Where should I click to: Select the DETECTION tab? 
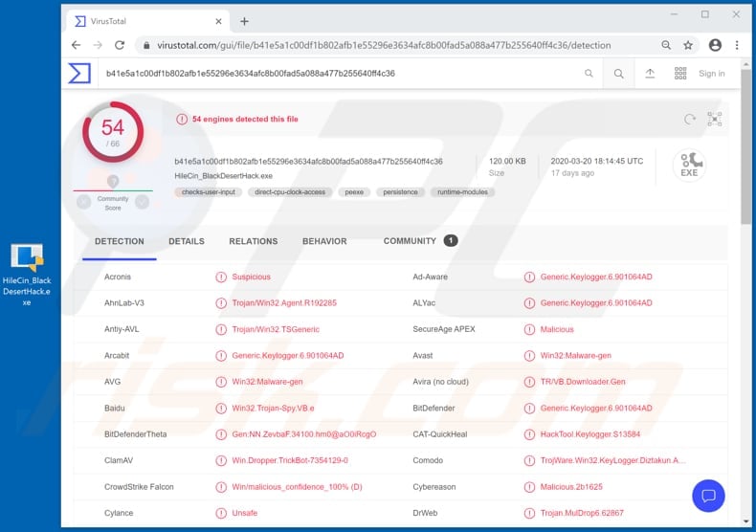[x=119, y=241]
